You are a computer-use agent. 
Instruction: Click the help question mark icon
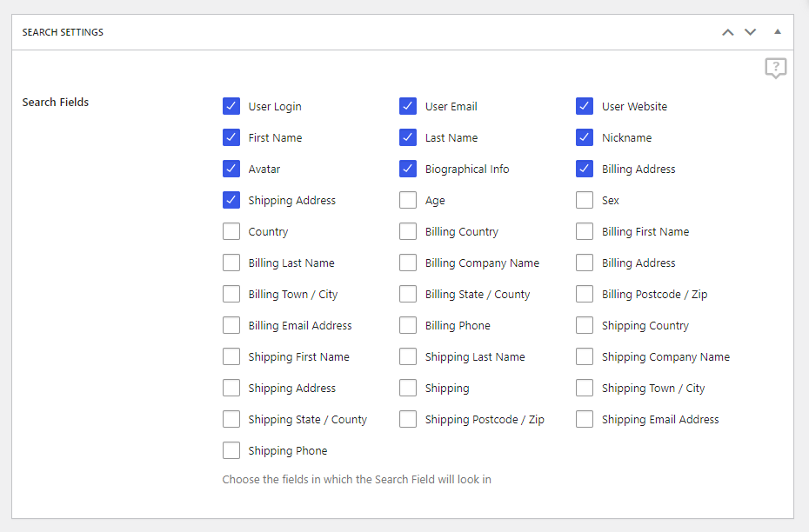[x=775, y=68]
